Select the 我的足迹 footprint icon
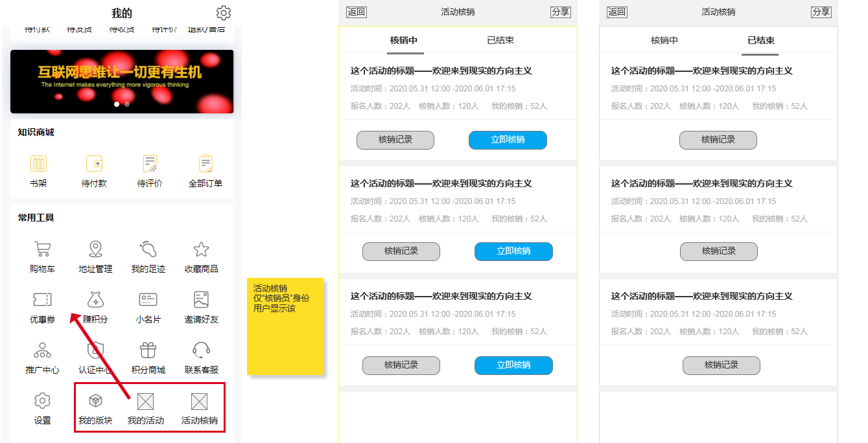 [x=148, y=249]
